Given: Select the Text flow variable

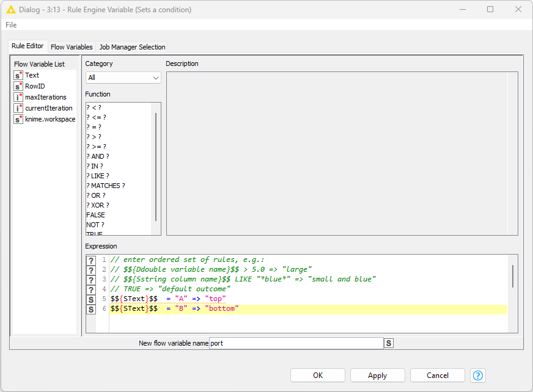Looking at the screenshot, I should pos(32,75).
